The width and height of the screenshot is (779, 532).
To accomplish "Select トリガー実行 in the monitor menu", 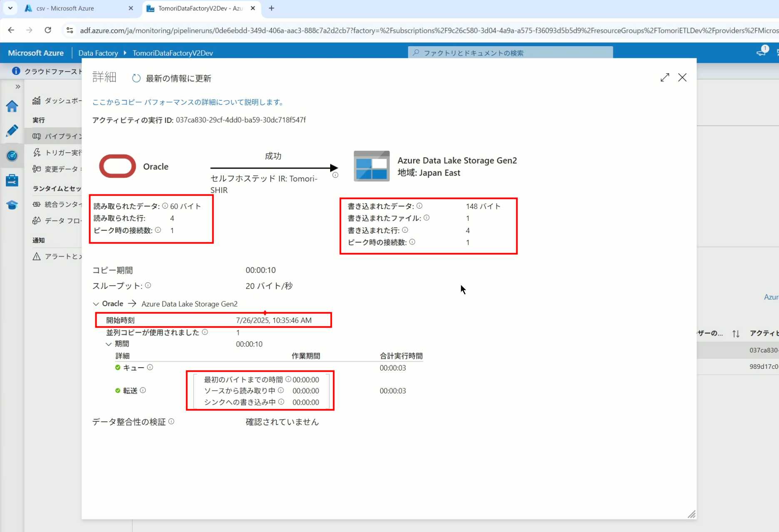I will (x=62, y=153).
